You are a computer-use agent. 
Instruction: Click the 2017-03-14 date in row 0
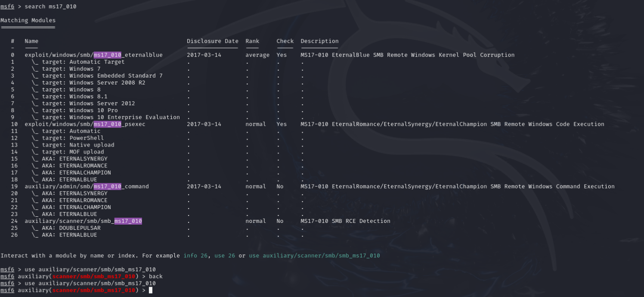[204, 55]
